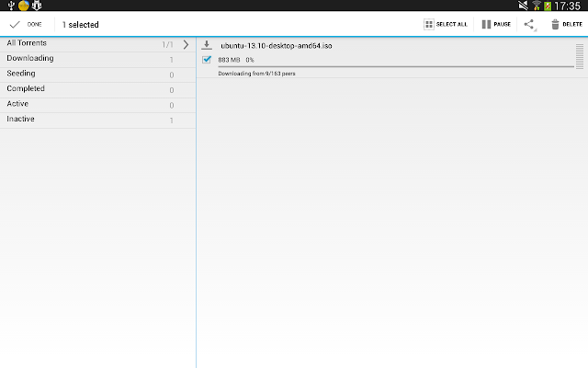Tap the Wi-Fi signal icon

pyautogui.click(x=537, y=6)
